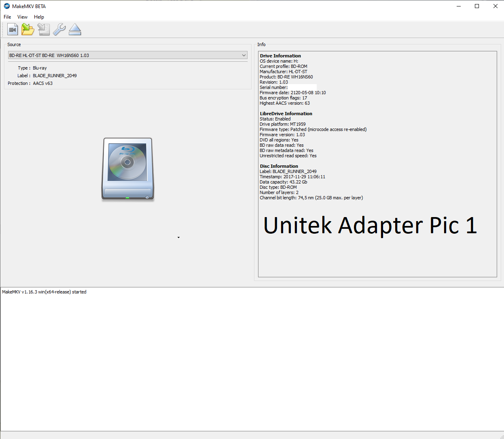This screenshot has height=439, width=504.
Task: Open the Help menu
Action: tap(39, 17)
